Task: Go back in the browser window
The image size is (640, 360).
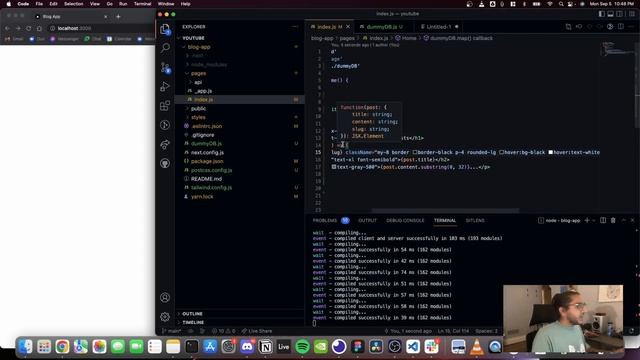Action: [x=7, y=29]
